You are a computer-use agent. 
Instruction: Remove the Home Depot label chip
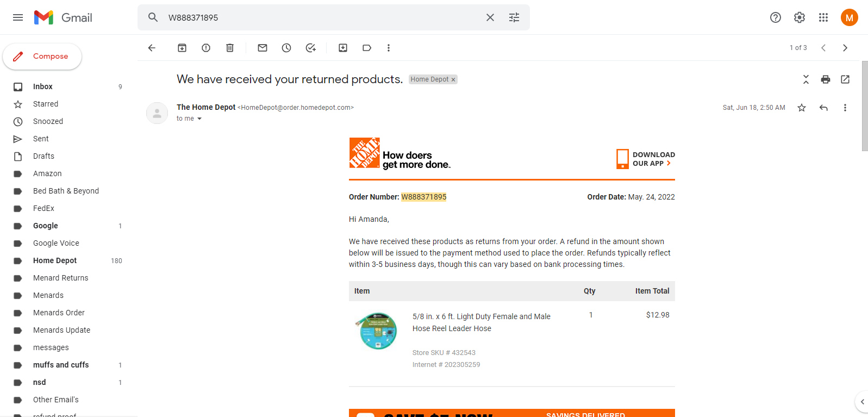(x=453, y=79)
